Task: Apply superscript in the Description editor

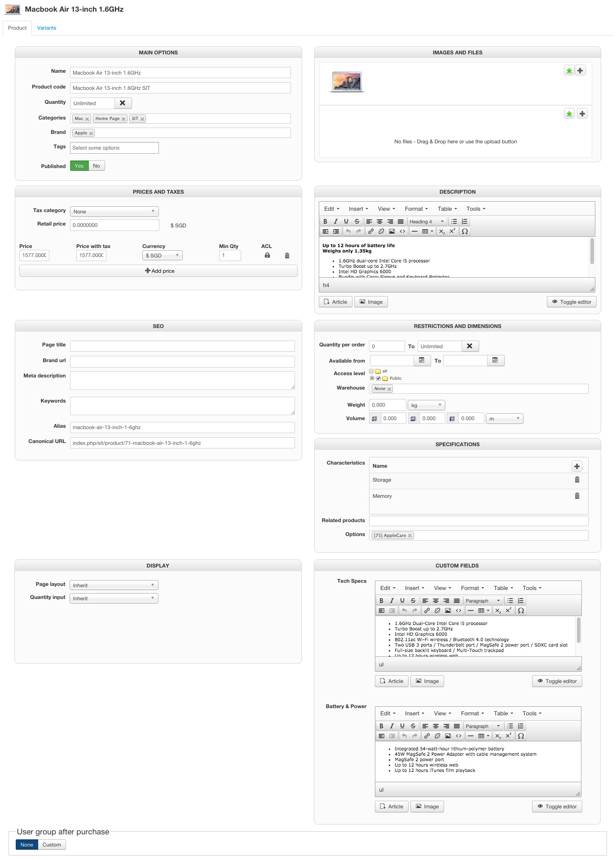Action: click(453, 231)
